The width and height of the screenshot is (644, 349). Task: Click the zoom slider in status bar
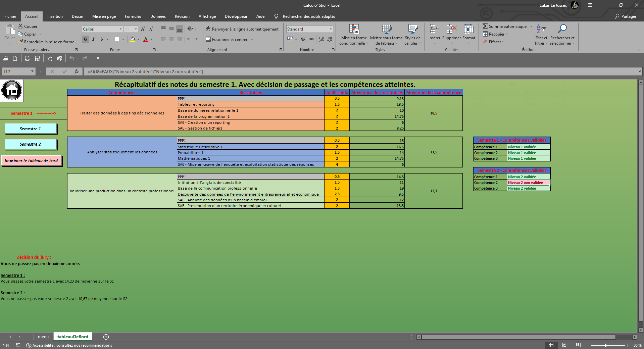pyautogui.click(x=606, y=345)
